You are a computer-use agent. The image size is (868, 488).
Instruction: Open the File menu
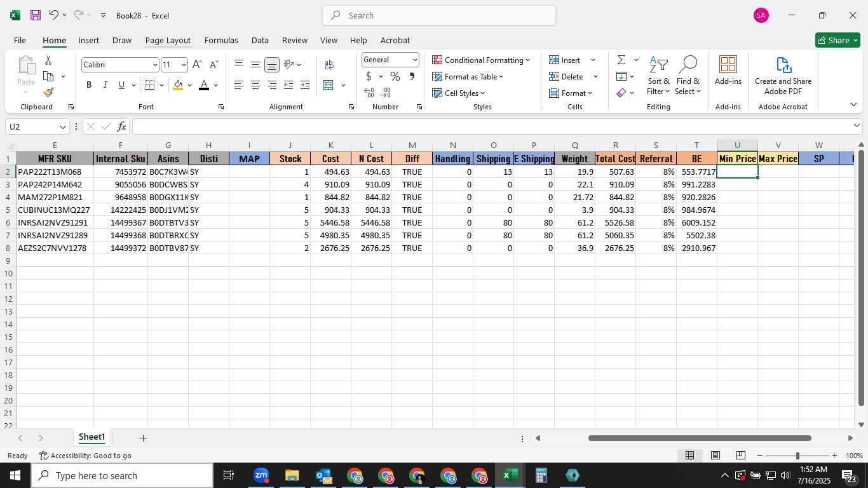point(20,40)
